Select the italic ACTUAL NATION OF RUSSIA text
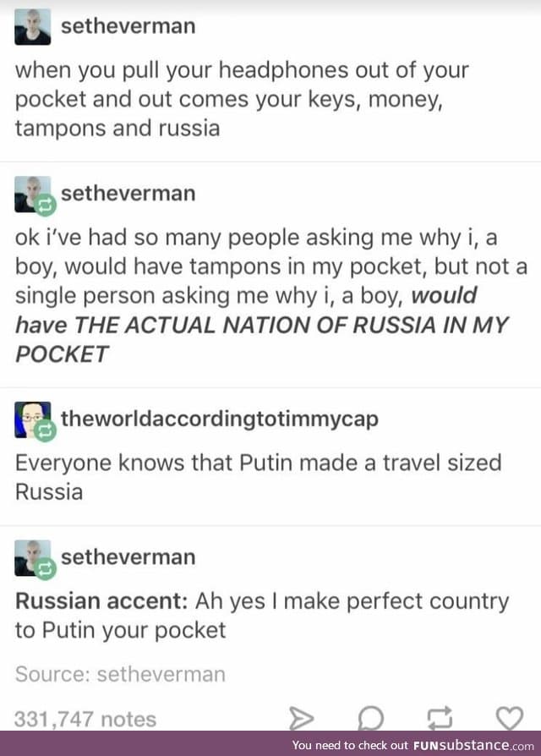This screenshot has height=756, width=541. point(261,325)
